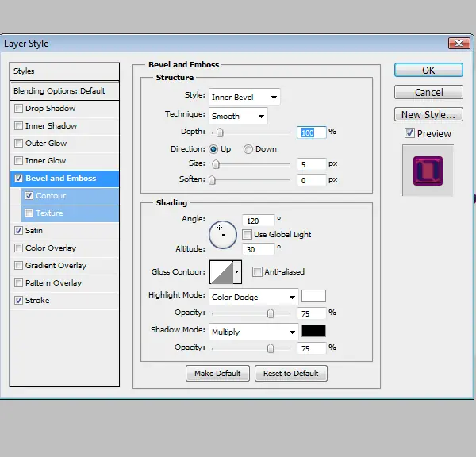Click the OK button
476x457 pixels.
[x=428, y=70]
